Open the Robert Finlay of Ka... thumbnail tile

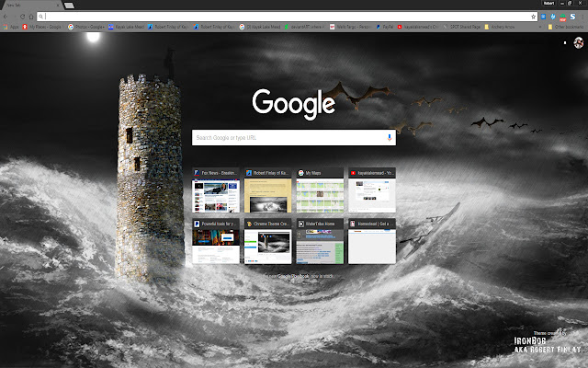pos(267,190)
